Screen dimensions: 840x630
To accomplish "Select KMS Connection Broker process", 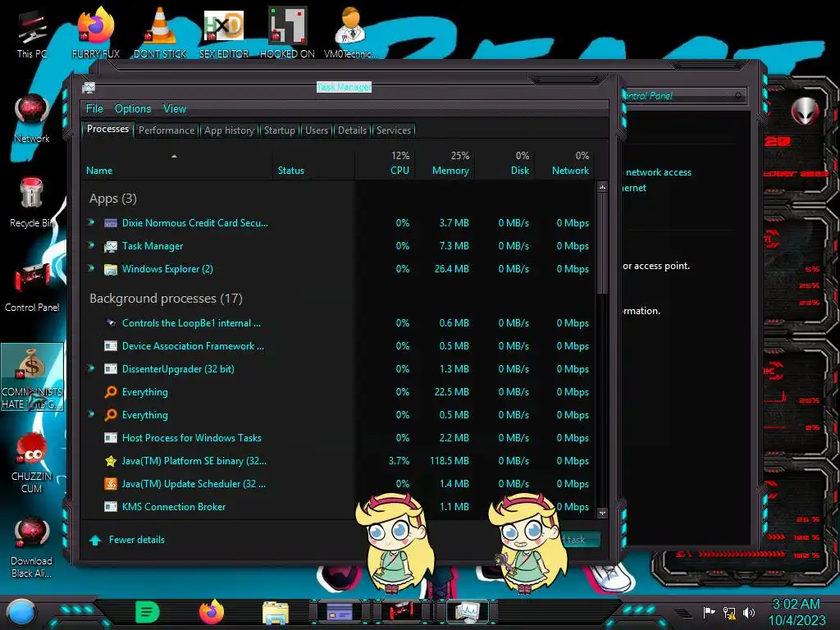I will click(x=339, y=507).
